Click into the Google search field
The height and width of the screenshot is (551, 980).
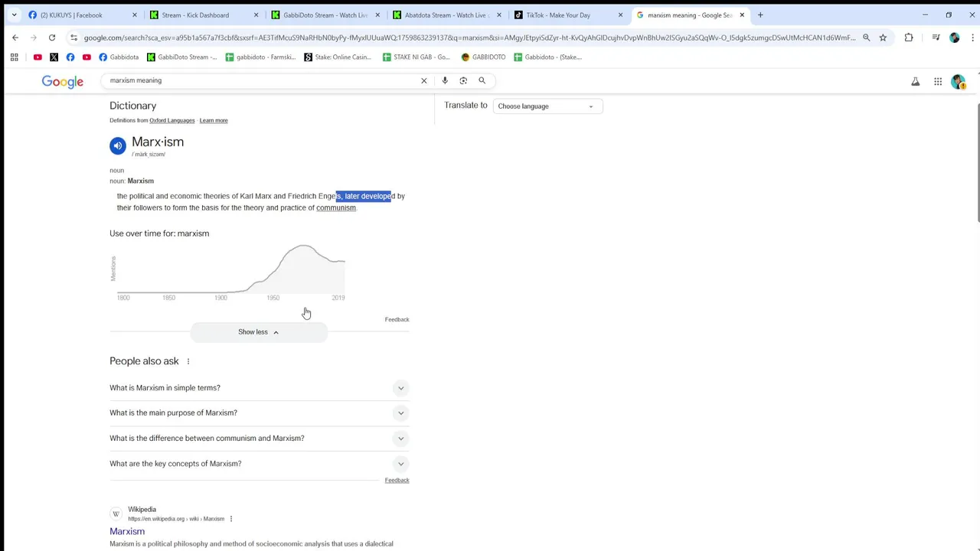(x=260, y=80)
